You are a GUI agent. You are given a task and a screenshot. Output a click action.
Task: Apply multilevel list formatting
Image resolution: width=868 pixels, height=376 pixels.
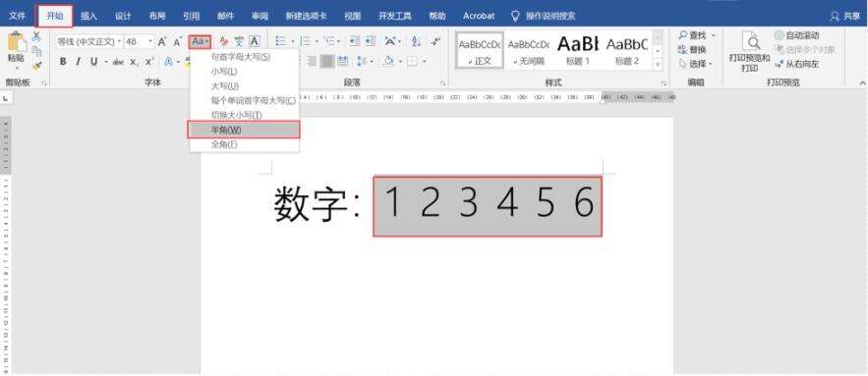pos(329,41)
